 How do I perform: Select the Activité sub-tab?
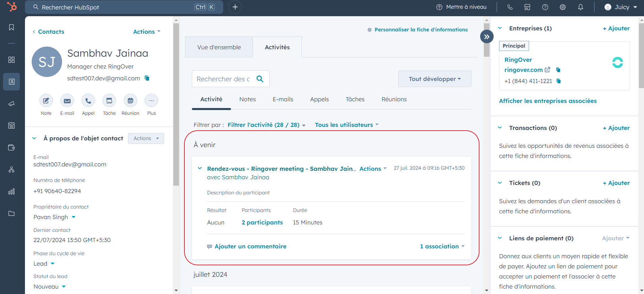click(x=211, y=99)
